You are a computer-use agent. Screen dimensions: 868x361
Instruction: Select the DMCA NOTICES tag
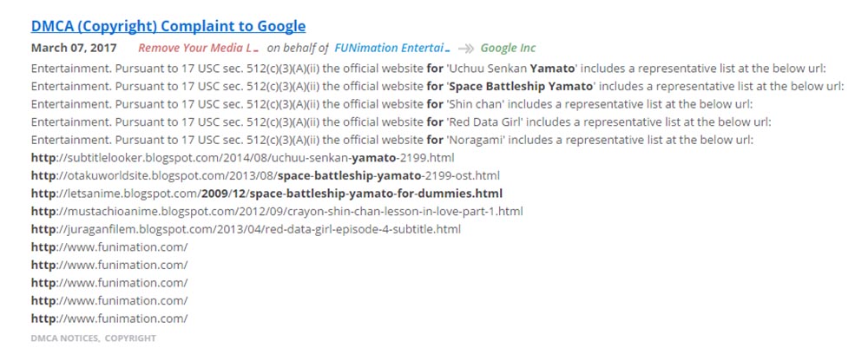point(64,338)
